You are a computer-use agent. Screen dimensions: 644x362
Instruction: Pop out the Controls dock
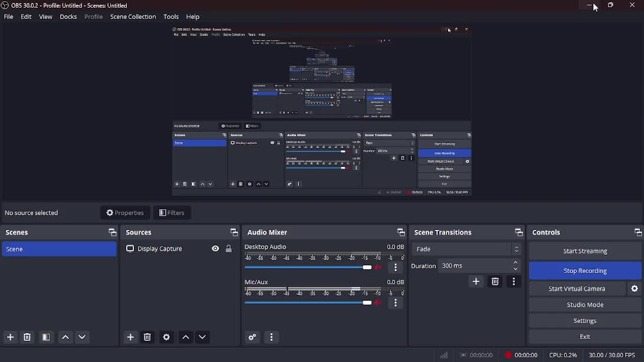coord(638,232)
